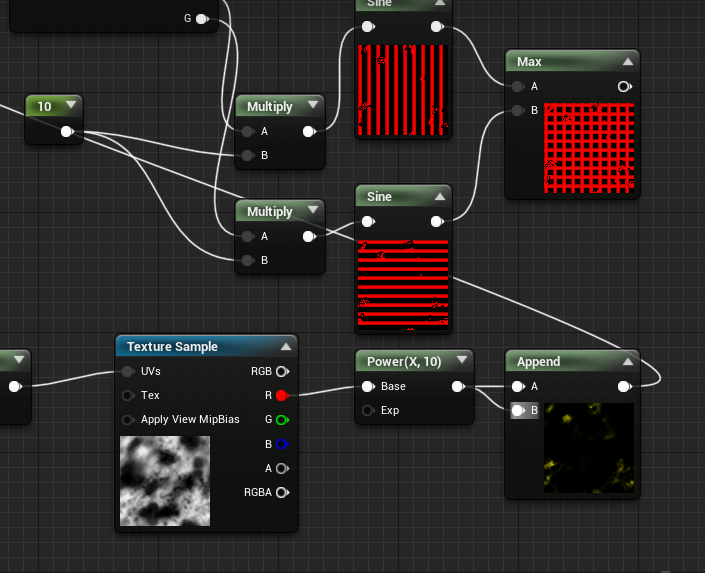Collapse the lower Sine node preview arrow
The image size is (705, 573).
point(440,197)
